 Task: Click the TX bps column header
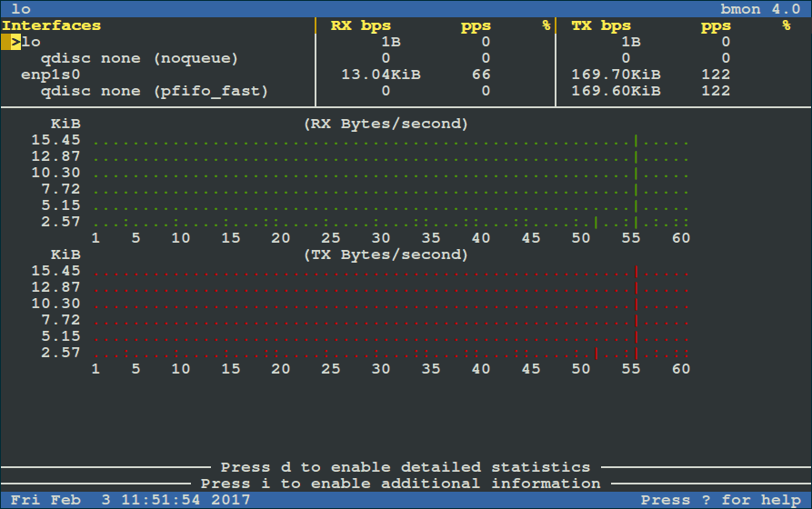click(x=601, y=25)
